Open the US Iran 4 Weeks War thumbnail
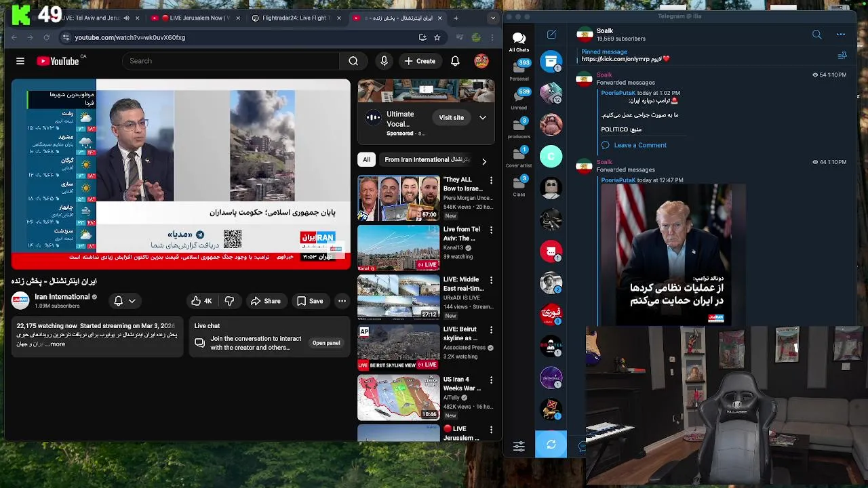The width and height of the screenshot is (868, 488). (398, 399)
